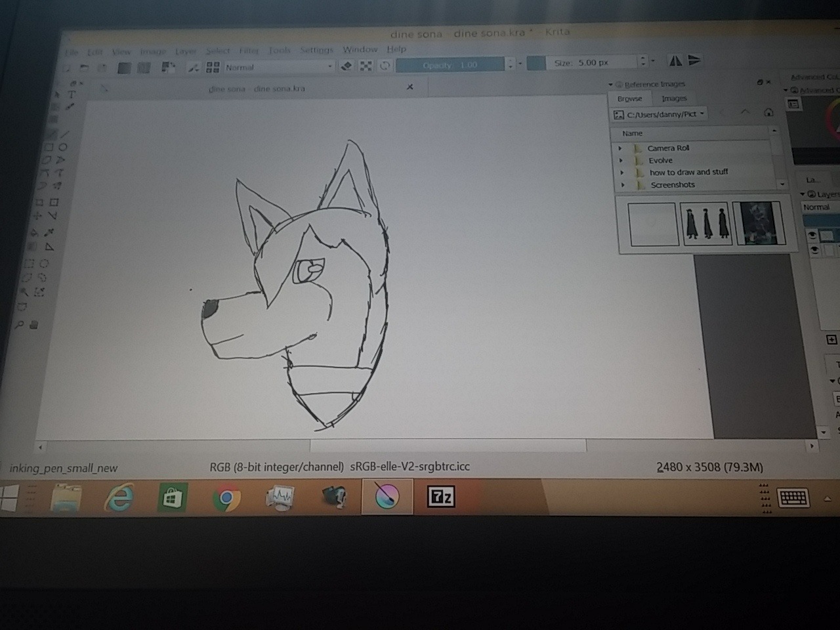Open new document toolbar icon
Screen dimensions: 840x630
click(x=66, y=67)
